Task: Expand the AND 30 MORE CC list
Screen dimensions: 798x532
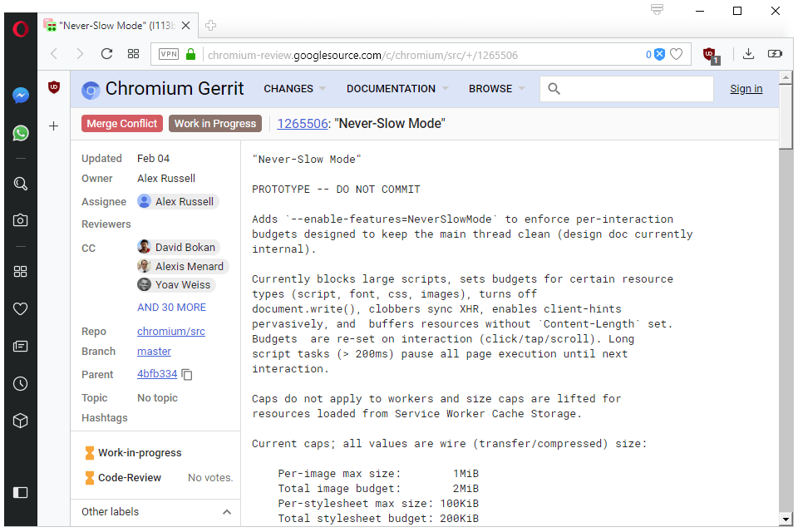Action: 171,308
